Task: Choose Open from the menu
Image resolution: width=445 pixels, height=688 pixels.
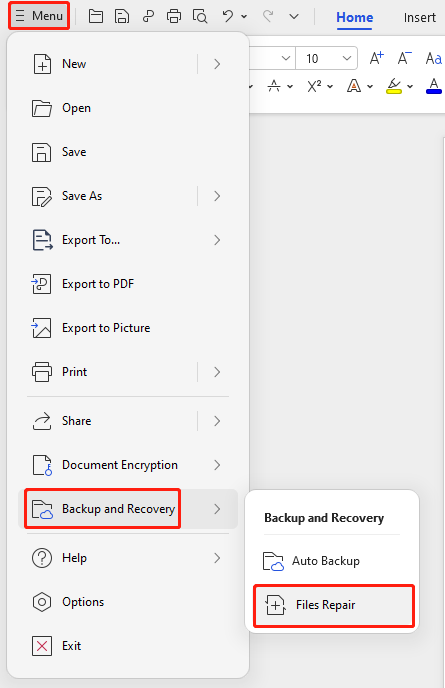Action: [x=128, y=108]
